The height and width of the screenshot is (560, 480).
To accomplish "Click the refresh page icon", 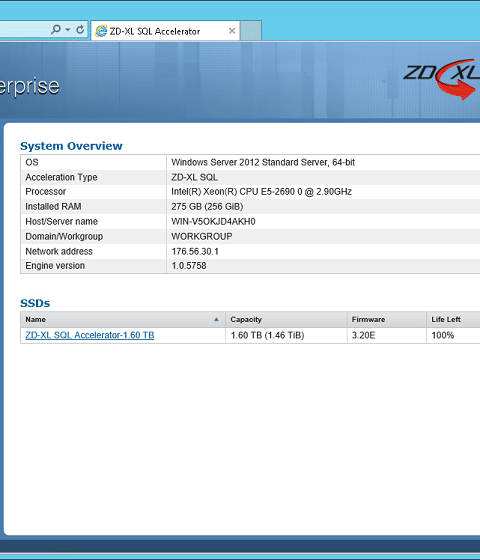I will pos(80,29).
